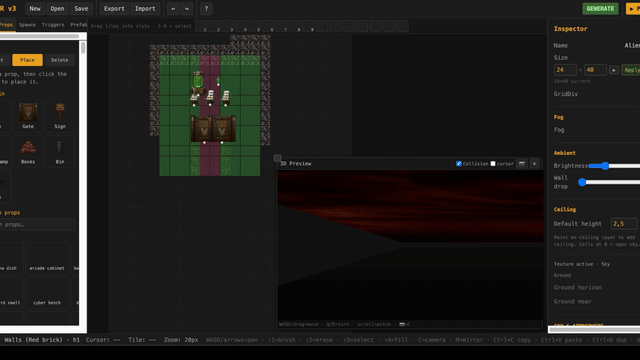Image resolution: width=640 pixels, height=360 pixels.
Task: Select the cyber bench prop card
Action: pyautogui.click(x=47, y=292)
